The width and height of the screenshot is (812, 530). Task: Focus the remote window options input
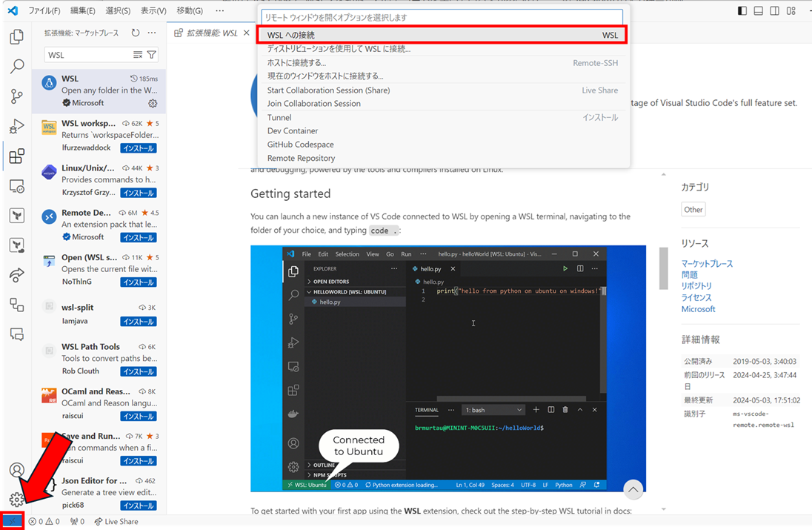pos(442,17)
